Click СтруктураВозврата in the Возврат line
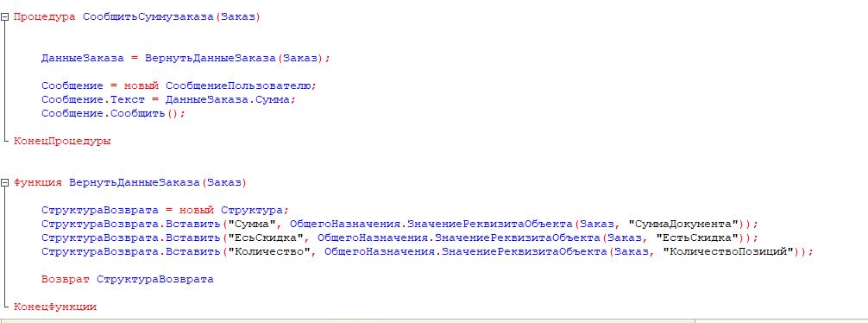Image resolution: width=868 pixels, height=323 pixels. [155, 279]
